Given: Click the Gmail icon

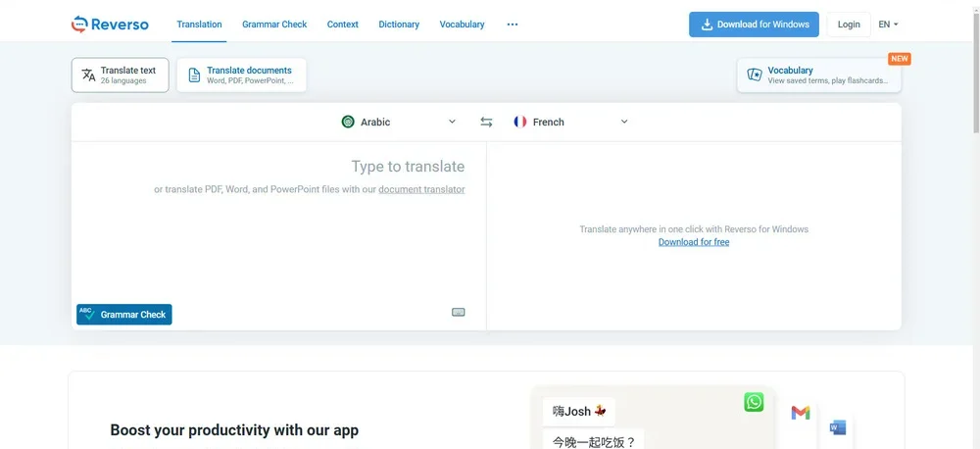Looking at the screenshot, I should [x=800, y=413].
